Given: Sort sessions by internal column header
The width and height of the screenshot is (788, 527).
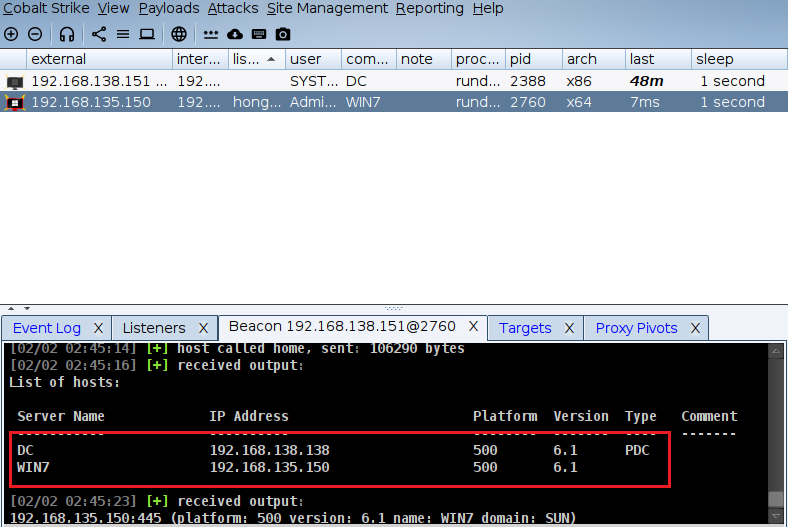Looking at the screenshot, I should click(200, 59).
